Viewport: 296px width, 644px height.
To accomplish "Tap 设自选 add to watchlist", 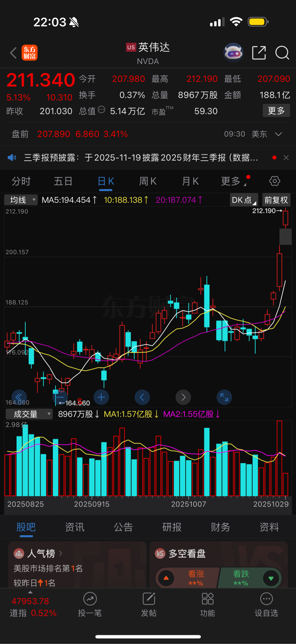I will pos(266,605).
